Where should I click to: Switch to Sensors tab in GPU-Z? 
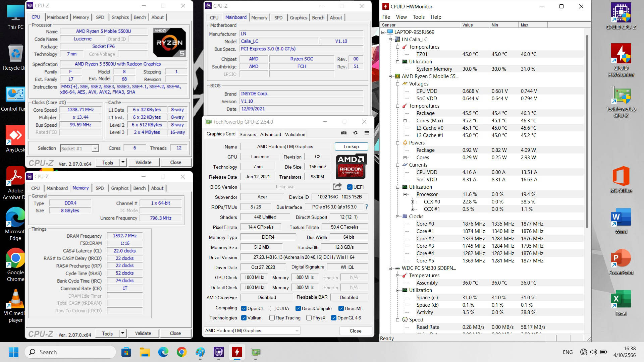(248, 134)
